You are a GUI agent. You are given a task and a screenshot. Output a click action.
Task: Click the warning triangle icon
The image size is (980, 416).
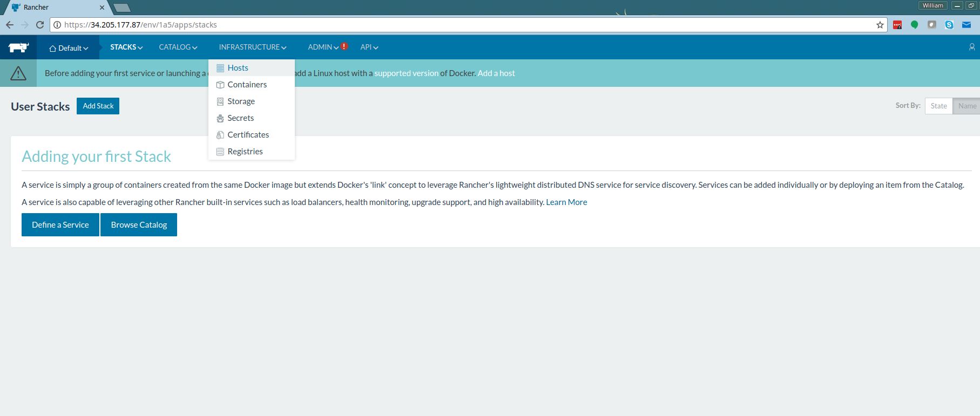click(18, 73)
